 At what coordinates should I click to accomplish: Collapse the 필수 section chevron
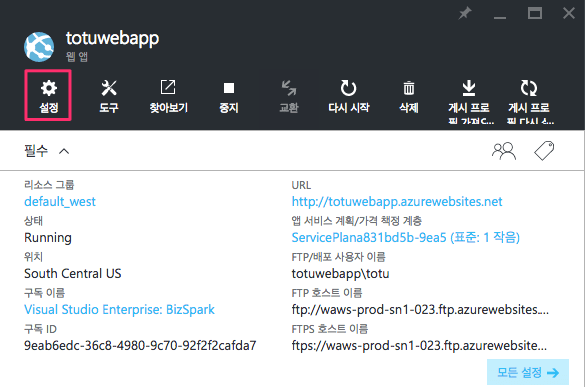64,151
